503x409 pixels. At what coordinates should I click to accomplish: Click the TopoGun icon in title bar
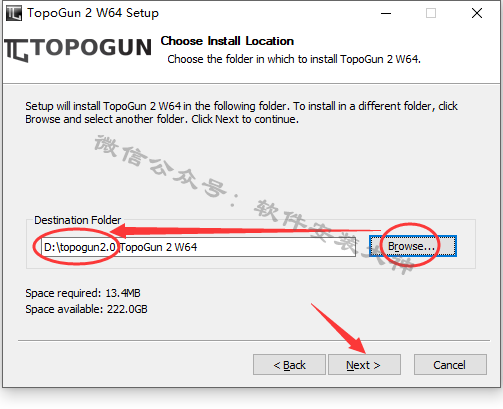point(14,13)
